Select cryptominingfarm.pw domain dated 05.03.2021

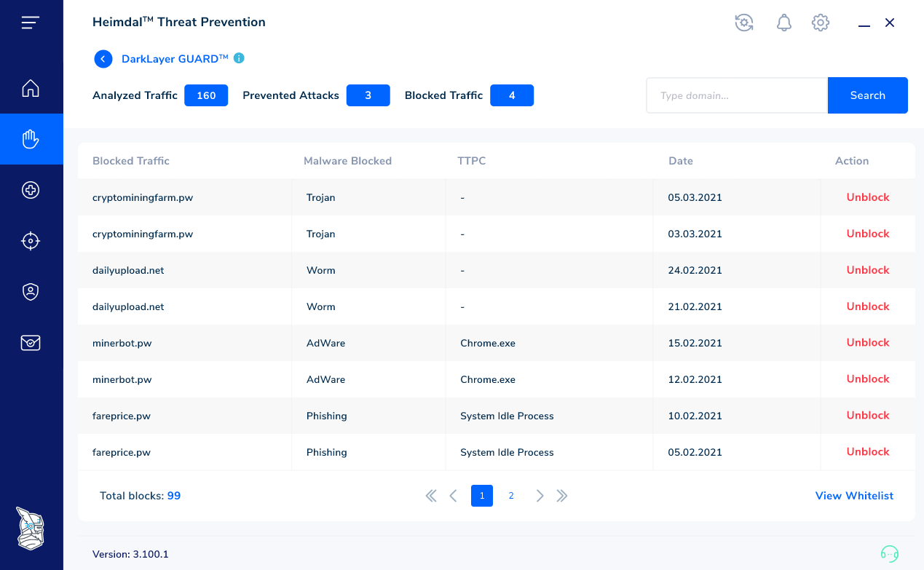click(x=143, y=197)
